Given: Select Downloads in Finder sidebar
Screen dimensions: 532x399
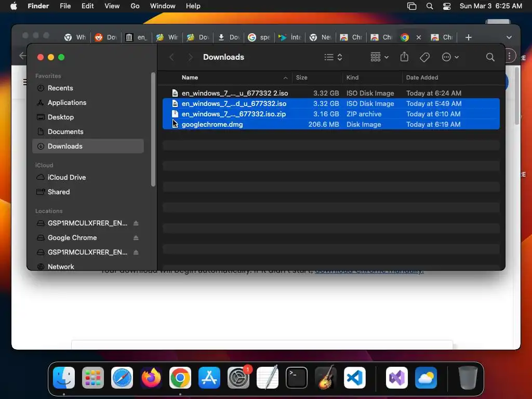Looking at the screenshot, I should tap(88, 146).
